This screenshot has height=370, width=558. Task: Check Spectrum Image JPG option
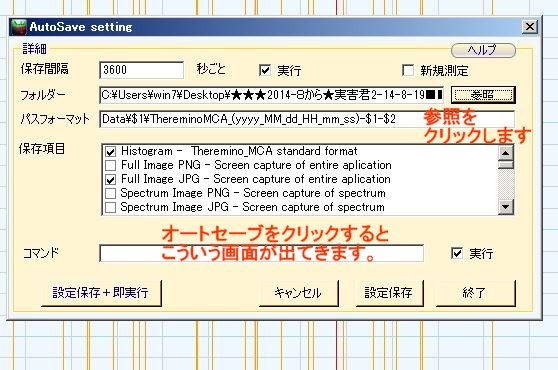pos(110,207)
